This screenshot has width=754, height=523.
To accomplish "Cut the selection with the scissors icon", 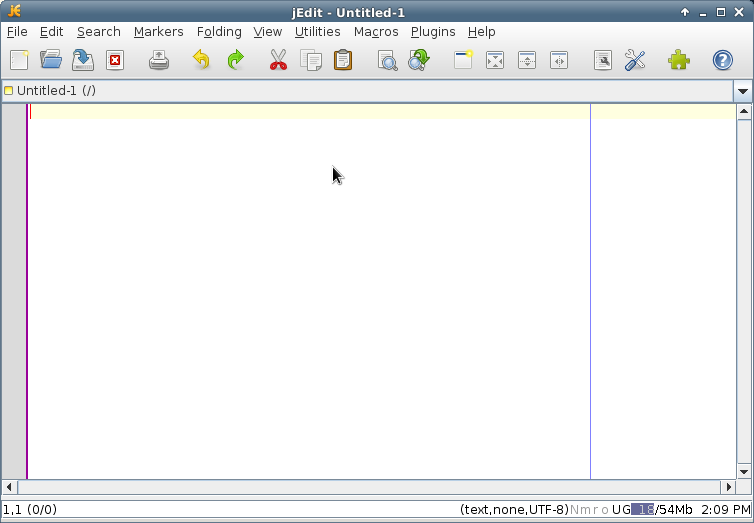I will pos(278,61).
